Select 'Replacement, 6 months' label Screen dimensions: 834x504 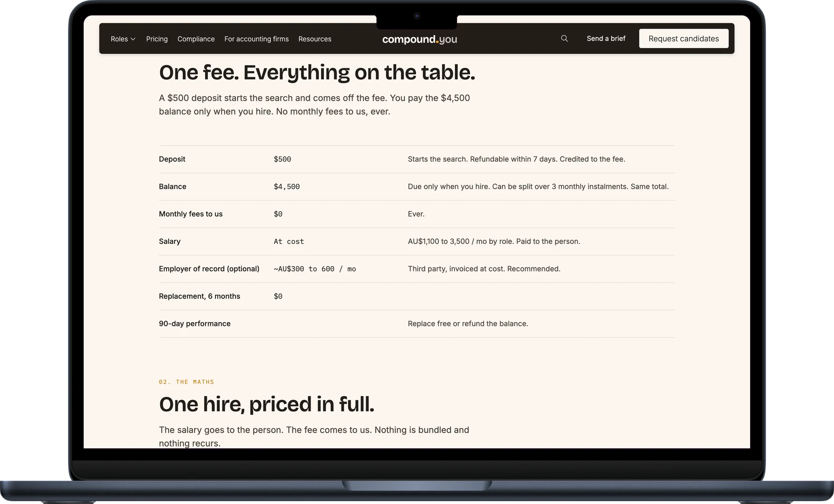click(x=199, y=296)
